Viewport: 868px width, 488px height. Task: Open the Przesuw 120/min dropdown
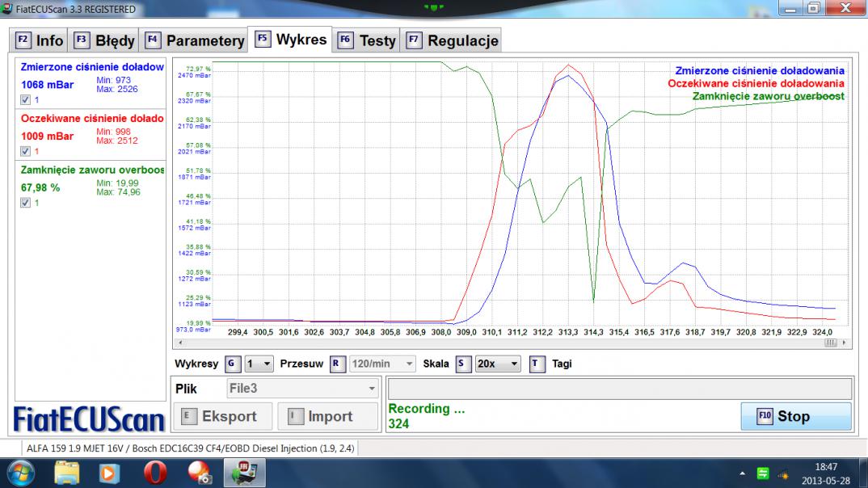point(382,364)
